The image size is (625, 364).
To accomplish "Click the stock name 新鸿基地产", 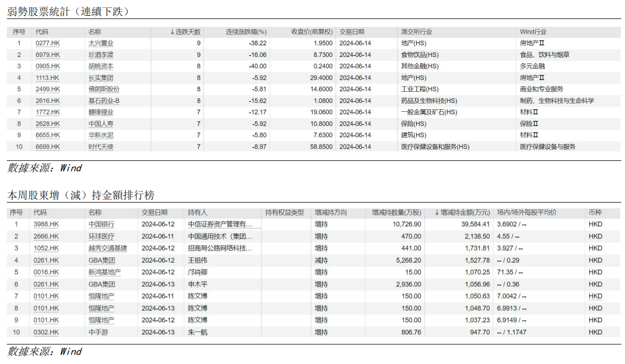I will pyautogui.click(x=104, y=272).
